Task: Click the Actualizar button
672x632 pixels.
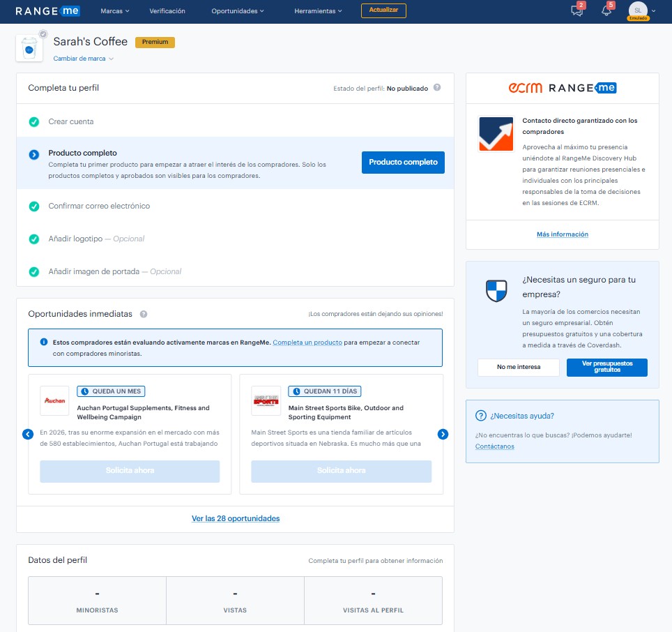Action: (383, 10)
